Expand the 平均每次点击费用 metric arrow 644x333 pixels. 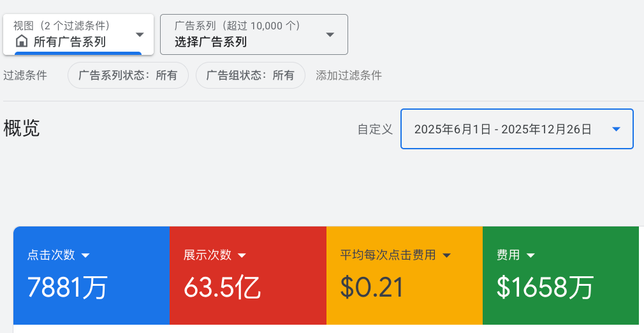click(x=446, y=256)
